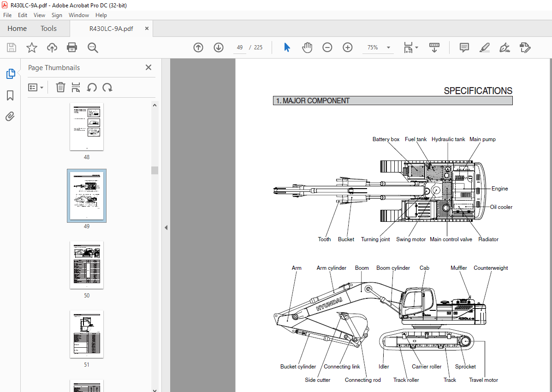Viewport: 552px width, 392px height.
Task: Open the Bookmarks pane icon
Action: pyautogui.click(x=10, y=95)
